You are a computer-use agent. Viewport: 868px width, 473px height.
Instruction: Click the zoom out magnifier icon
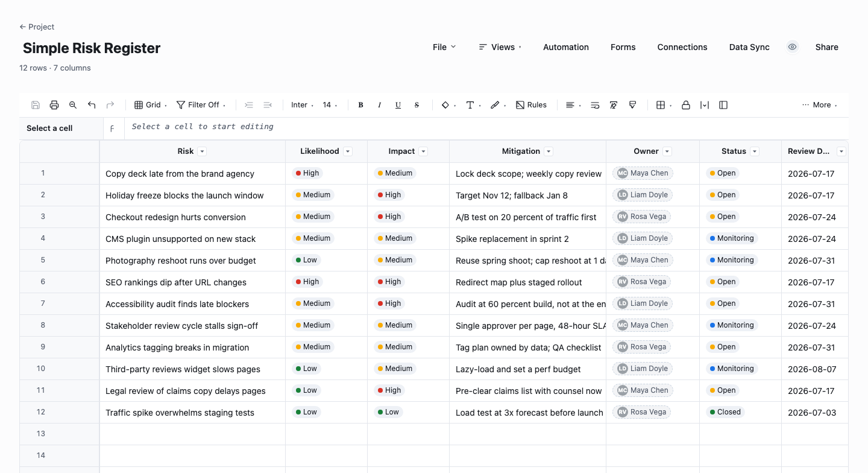pos(73,105)
